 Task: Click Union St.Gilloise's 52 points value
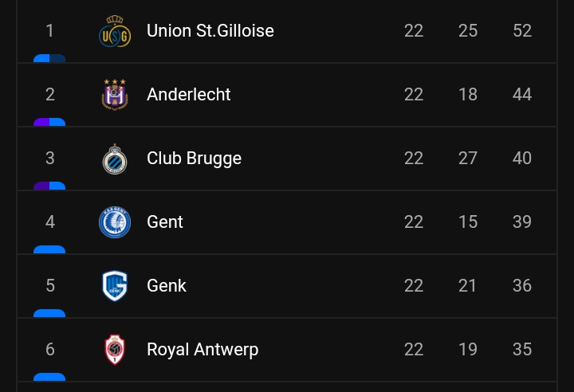click(522, 31)
